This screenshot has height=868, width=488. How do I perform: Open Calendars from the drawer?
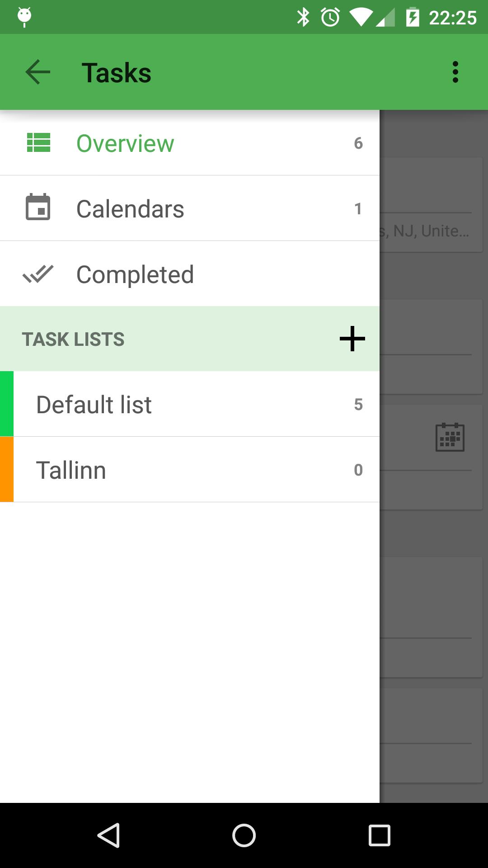[130, 208]
